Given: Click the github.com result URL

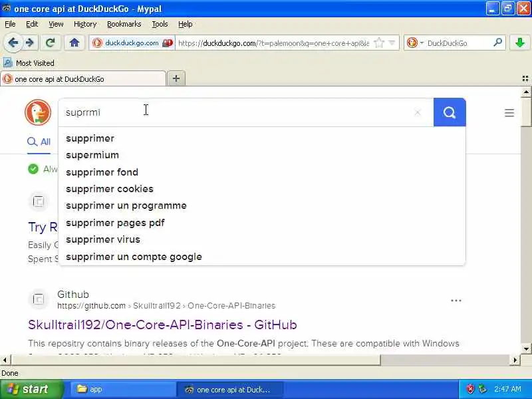Looking at the screenshot, I should tap(166, 306).
